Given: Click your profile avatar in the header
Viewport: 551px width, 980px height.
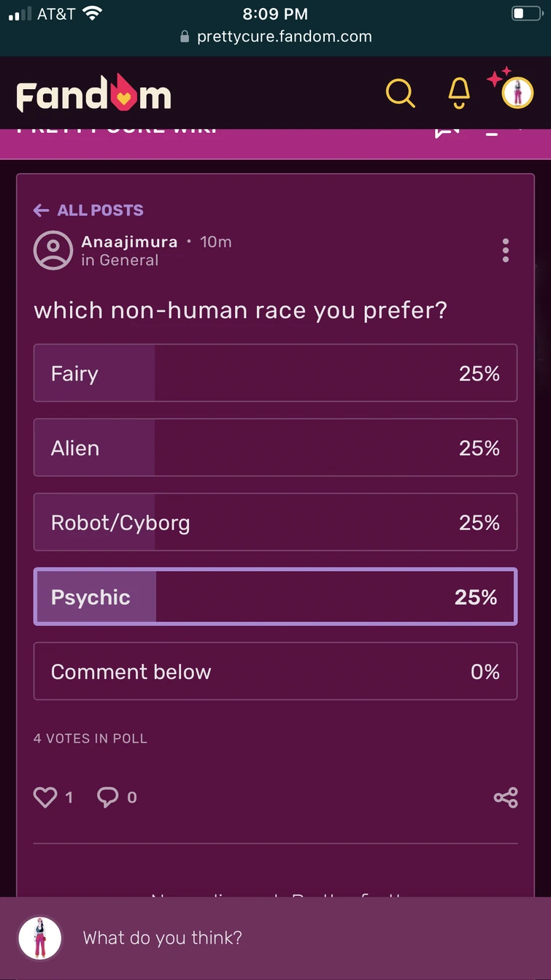Looking at the screenshot, I should [517, 93].
